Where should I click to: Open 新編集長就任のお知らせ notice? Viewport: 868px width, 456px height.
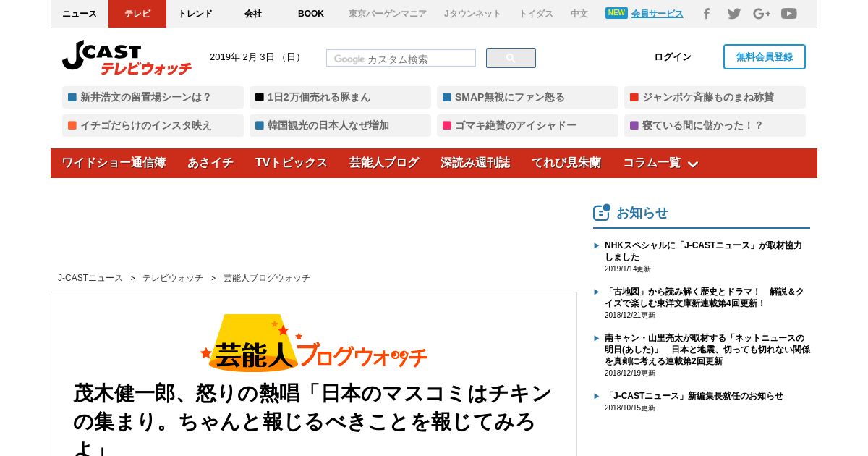(694, 396)
